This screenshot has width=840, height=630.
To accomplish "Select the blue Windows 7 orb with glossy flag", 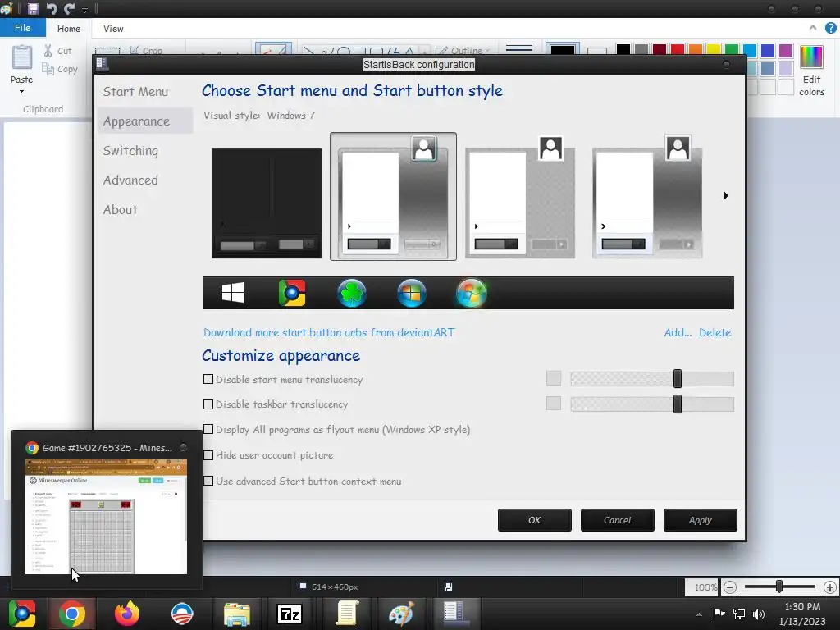I will pos(412,293).
